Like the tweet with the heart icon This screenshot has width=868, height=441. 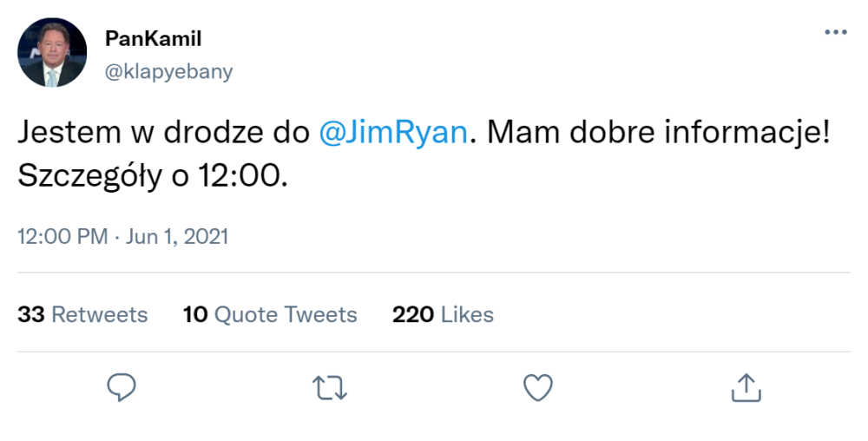pos(538,387)
